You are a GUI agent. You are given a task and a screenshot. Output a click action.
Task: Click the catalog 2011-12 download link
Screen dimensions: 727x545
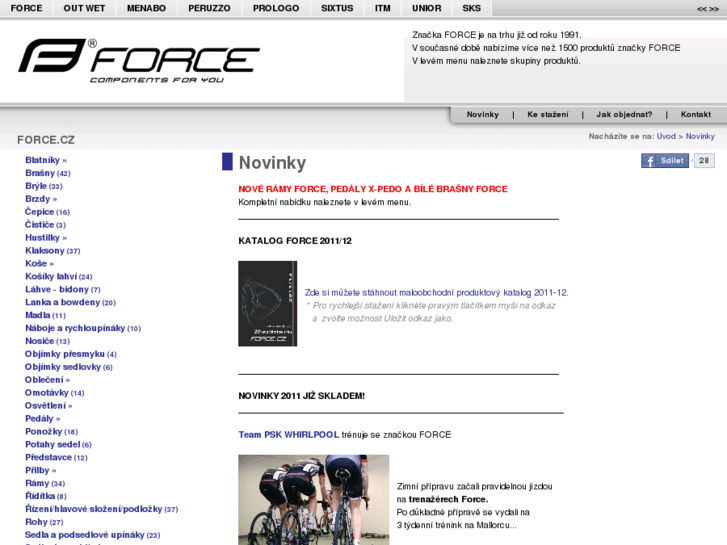click(436, 293)
